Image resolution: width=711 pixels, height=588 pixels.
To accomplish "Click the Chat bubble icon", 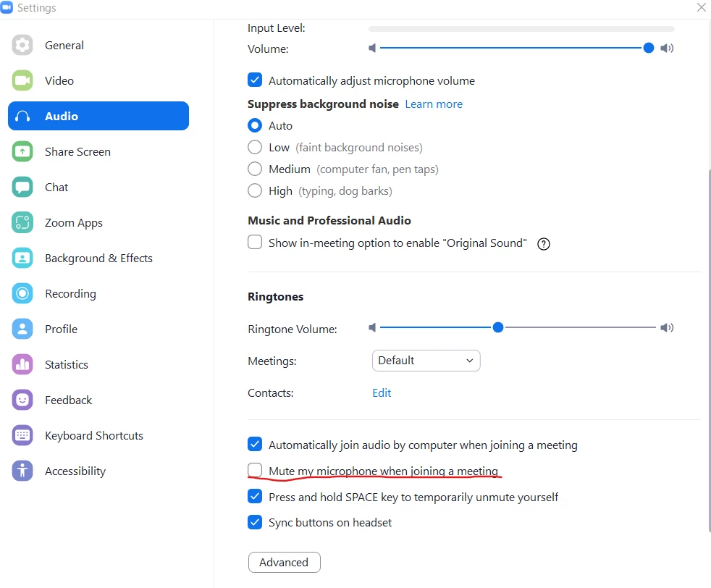I will click(22, 188).
